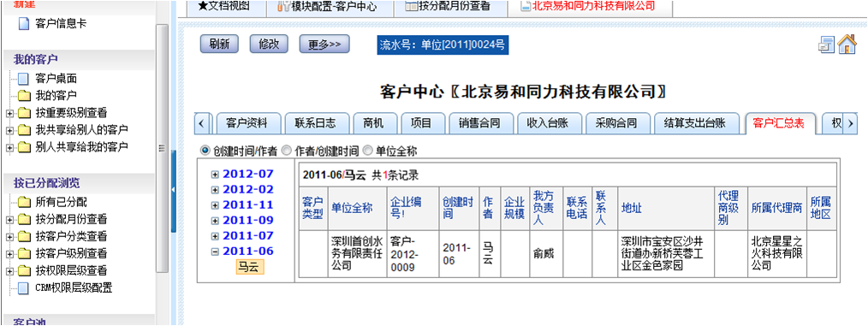Viewport: 868px width, 326px height.
Task: Collapse the 2011-06 date node
Action: [215, 252]
